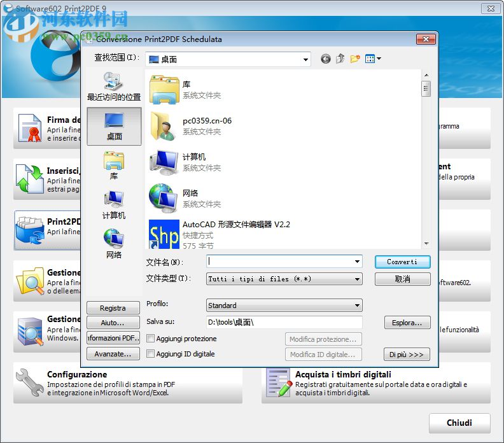This screenshot has width=504, height=443.
Task: Click Chiudi button in main window
Action: [459, 423]
